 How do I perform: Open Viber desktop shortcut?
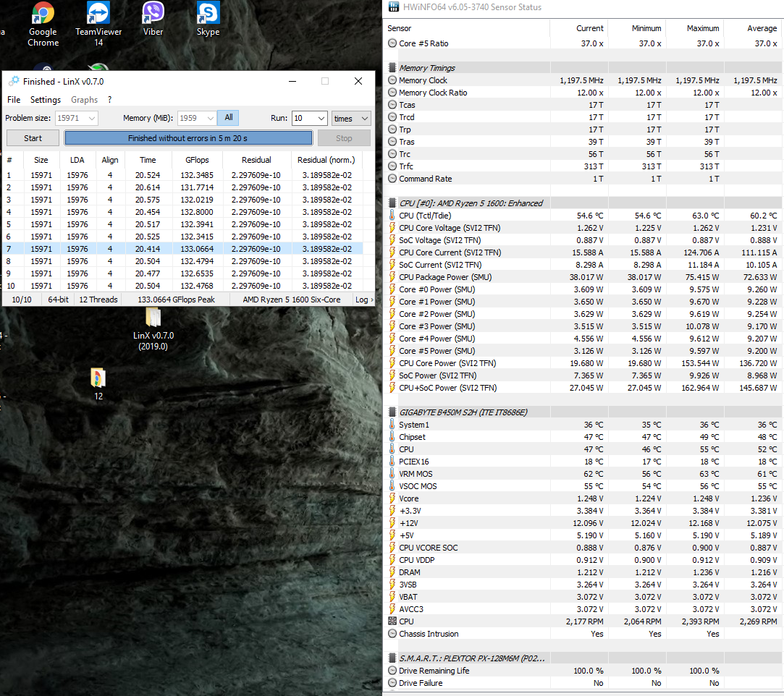[x=153, y=19]
